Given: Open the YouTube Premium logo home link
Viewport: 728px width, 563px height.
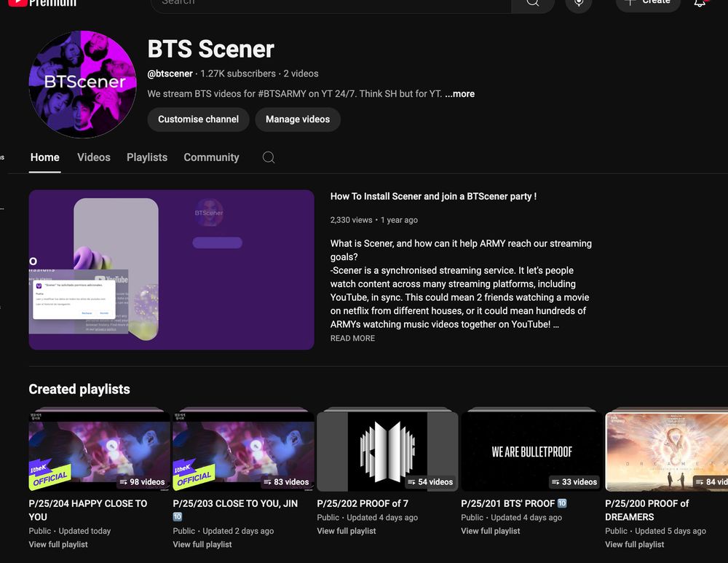Looking at the screenshot, I should pos(42,3).
